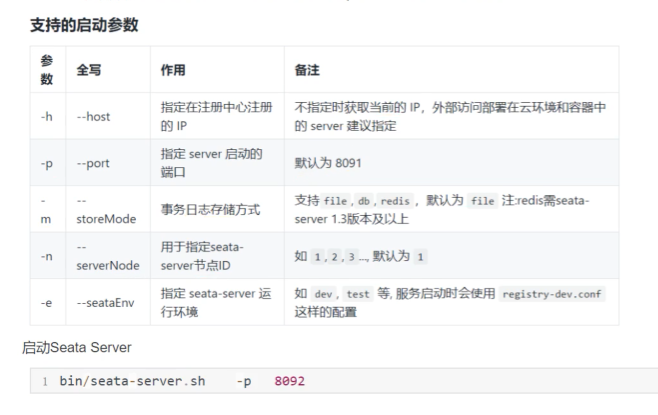Click the --port table cell
Viewport: 658px width, 415px height.
[x=97, y=164]
